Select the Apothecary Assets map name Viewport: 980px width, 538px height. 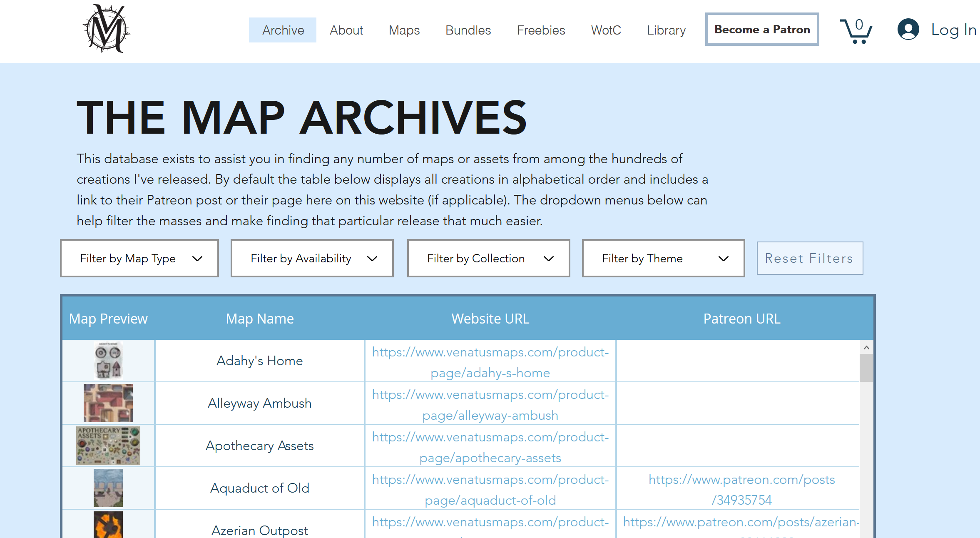tap(260, 446)
